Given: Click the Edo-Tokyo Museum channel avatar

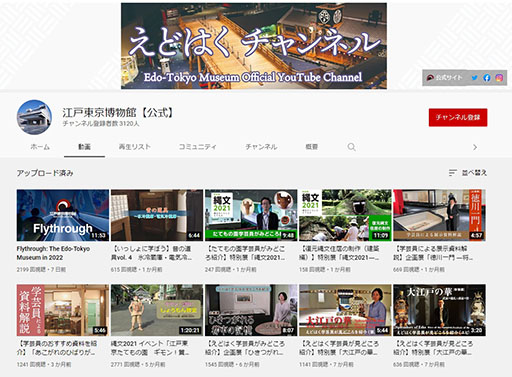Looking at the screenshot, I should [x=34, y=117].
